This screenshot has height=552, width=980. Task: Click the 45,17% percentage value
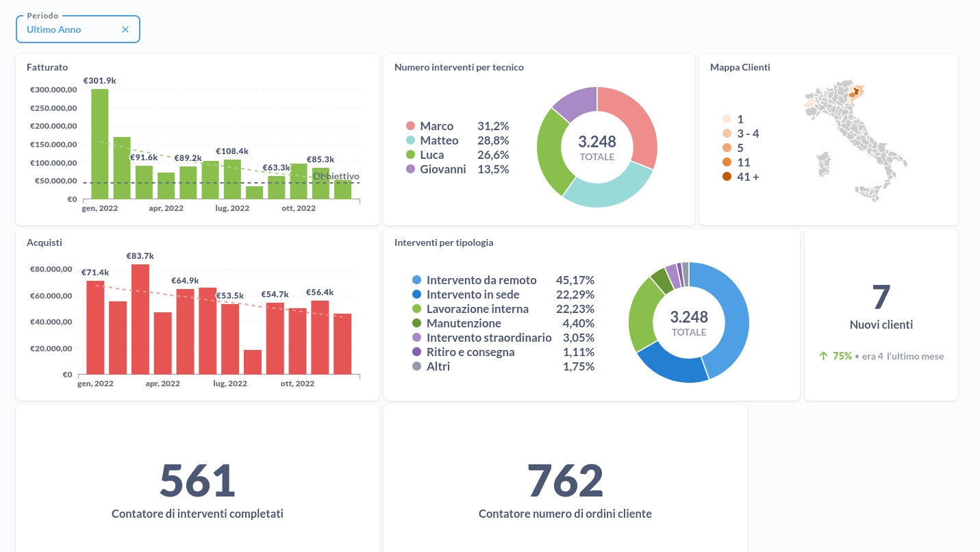(575, 280)
